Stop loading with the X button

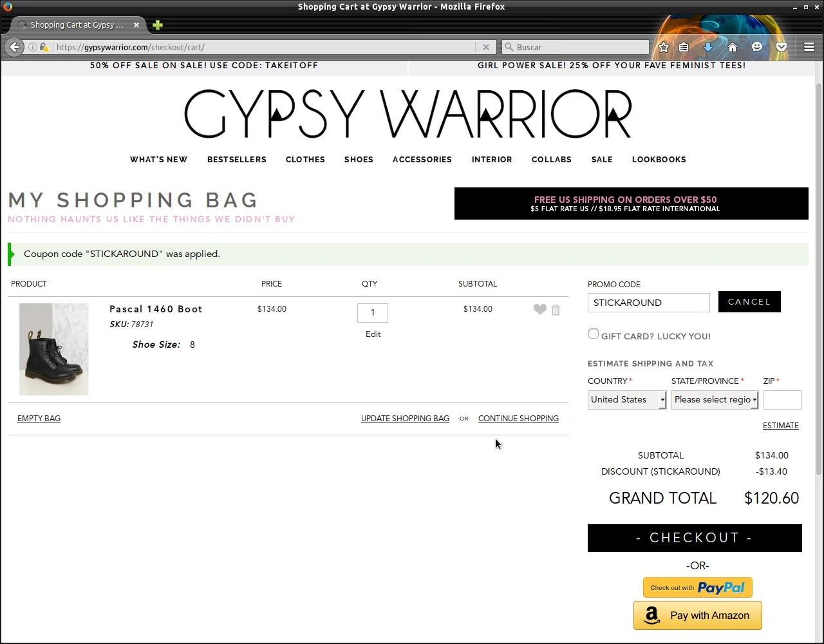[x=486, y=47]
